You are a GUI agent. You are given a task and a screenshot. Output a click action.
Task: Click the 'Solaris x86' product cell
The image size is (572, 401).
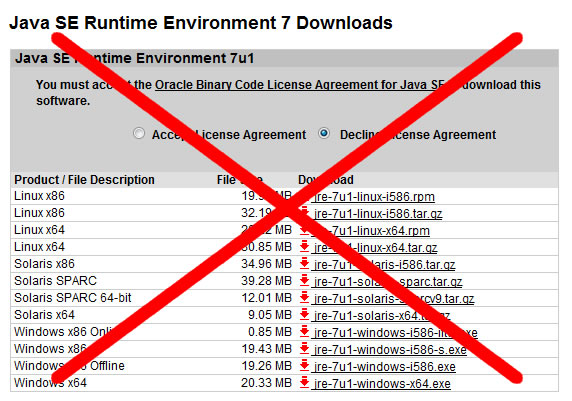[44, 264]
